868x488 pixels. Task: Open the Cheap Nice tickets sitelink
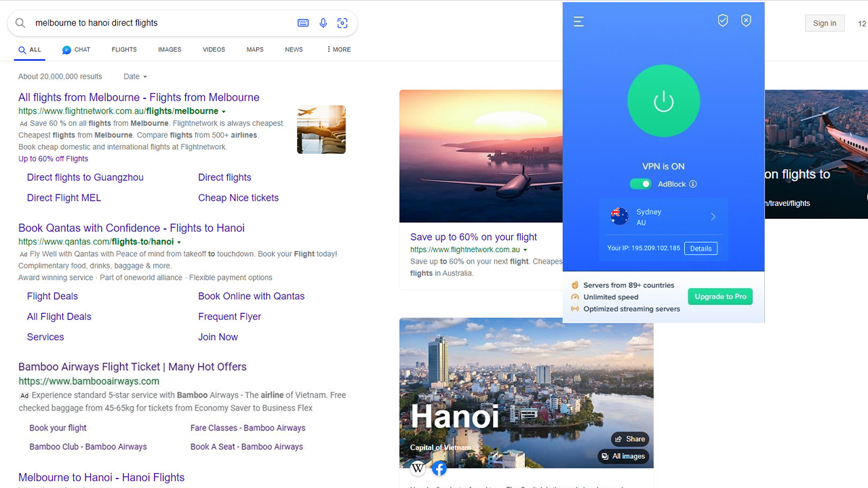pyautogui.click(x=239, y=198)
